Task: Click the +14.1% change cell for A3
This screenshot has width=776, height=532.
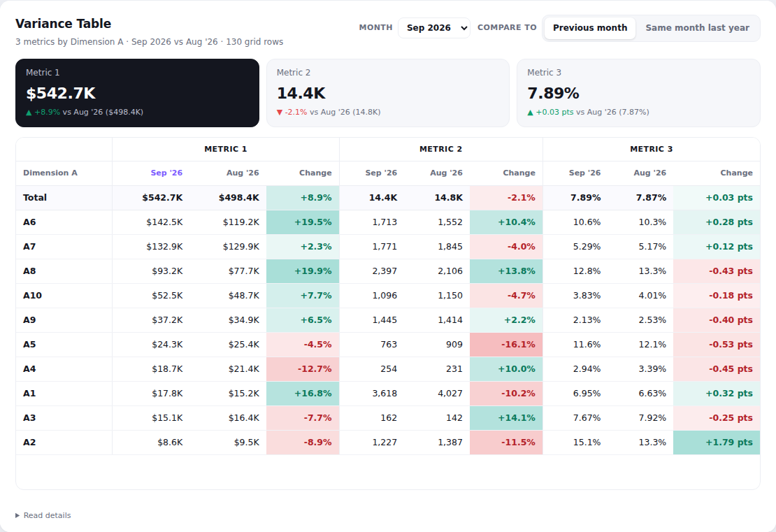Action: point(506,418)
